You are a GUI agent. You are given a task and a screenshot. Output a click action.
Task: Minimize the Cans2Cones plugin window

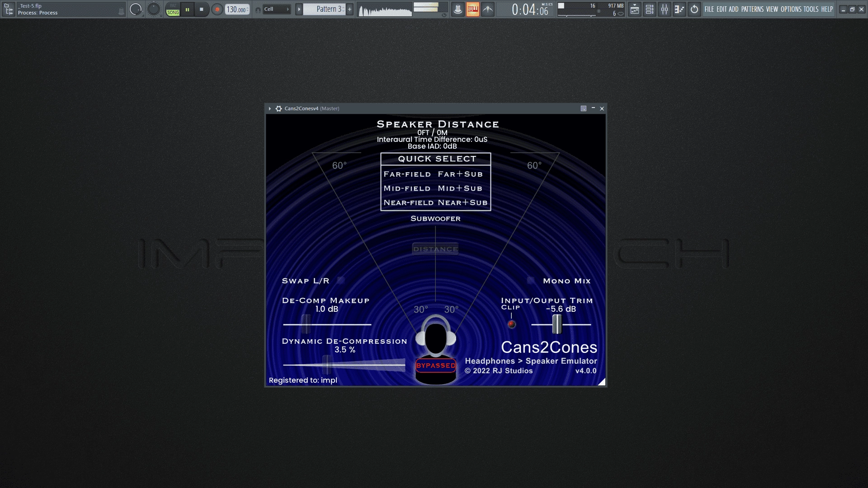tap(593, 108)
